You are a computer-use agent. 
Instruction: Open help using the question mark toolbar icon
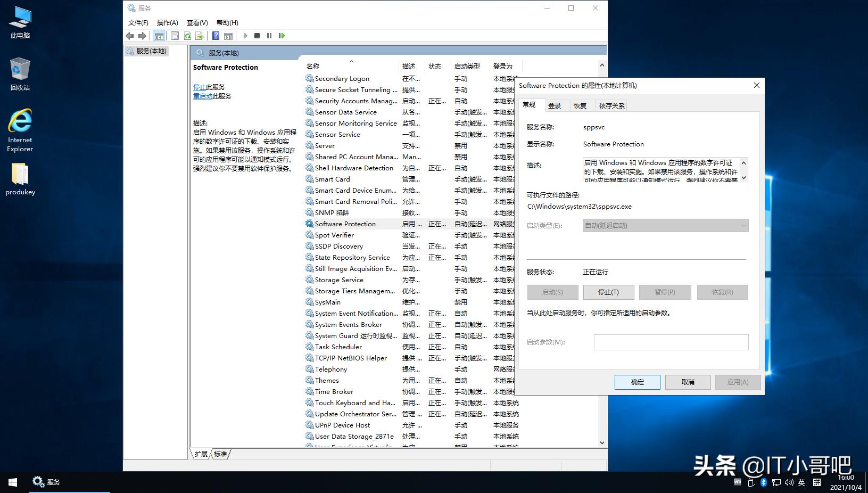click(x=216, y=36)
